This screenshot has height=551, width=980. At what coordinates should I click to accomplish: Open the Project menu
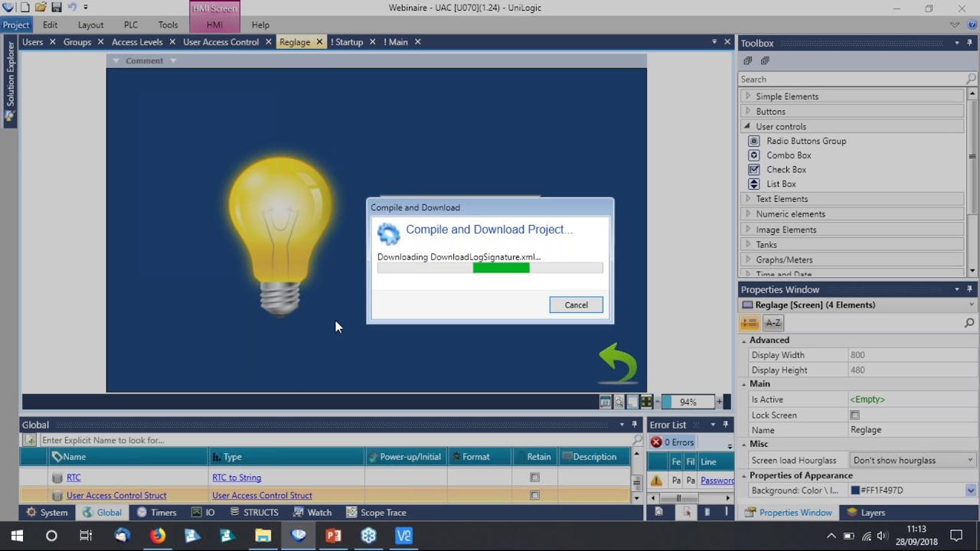point(16,24)
